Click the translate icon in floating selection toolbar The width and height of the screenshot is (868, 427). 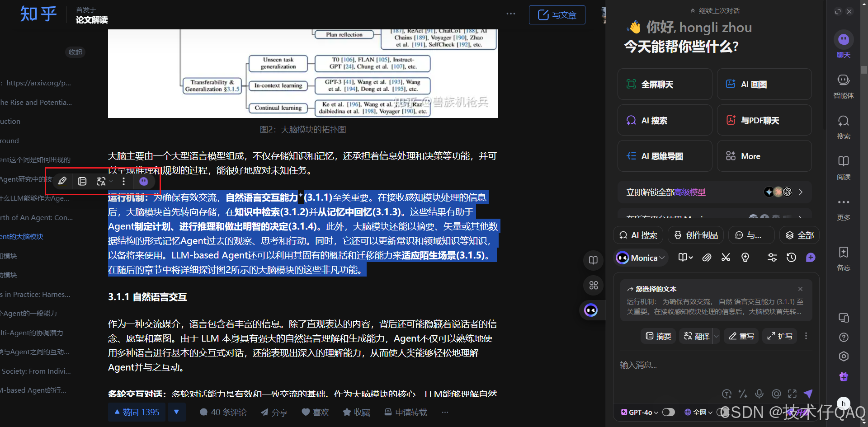tap(101, 181)
